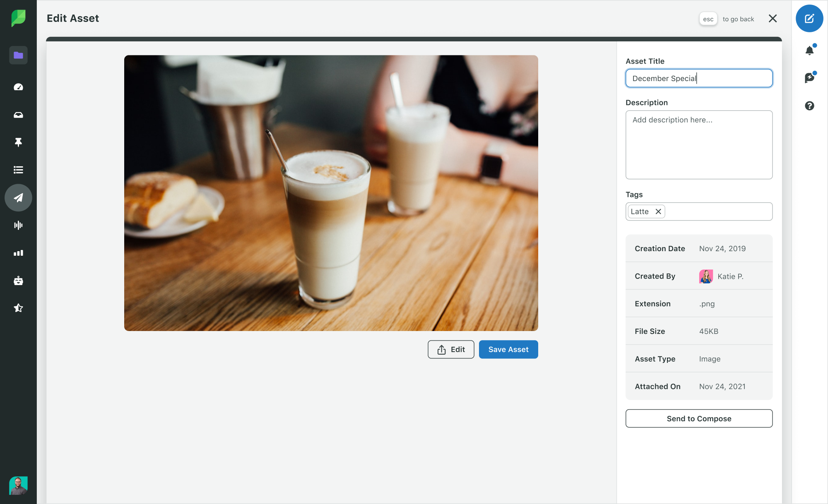This screenshot has width=828, height=504.
Task: Open the folder asset library icon
Action: pyautogui.click(x=18, y=55)
